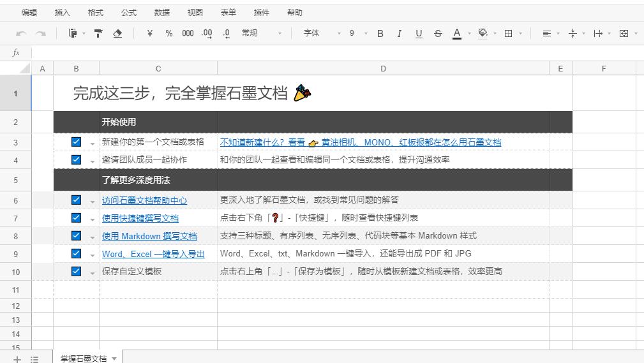Click the fill color bucket icon

(483, 34)
